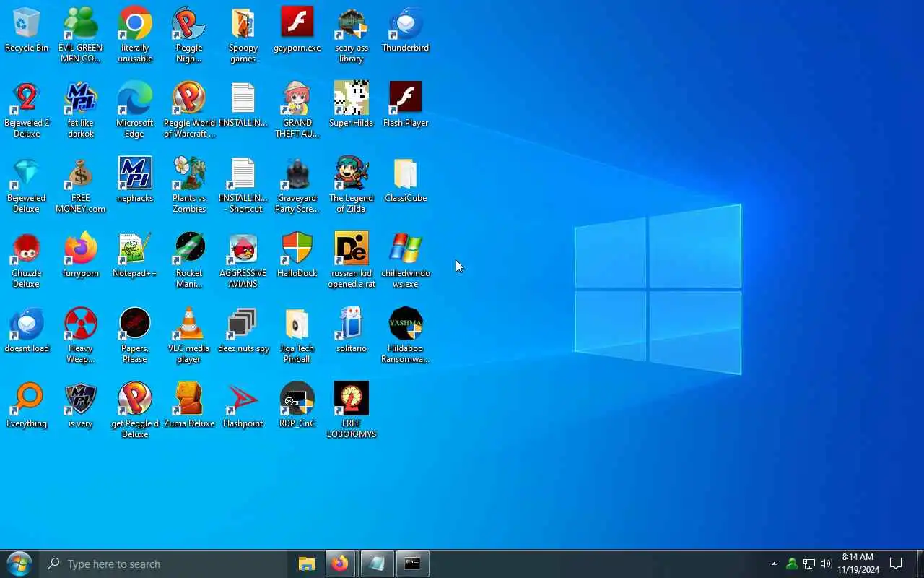The image size is (924, 578).
Task: Launch The Legend of Zilda
Action: [352, 185]
